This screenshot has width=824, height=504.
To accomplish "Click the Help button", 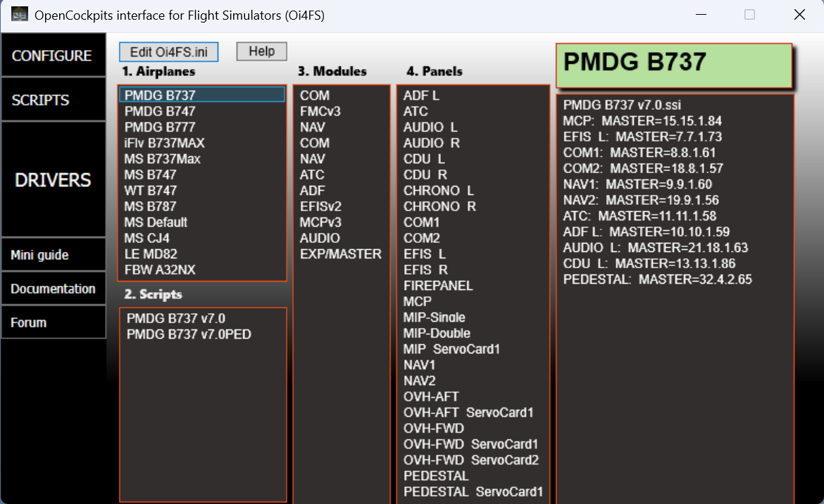I will tap(262, 51).
